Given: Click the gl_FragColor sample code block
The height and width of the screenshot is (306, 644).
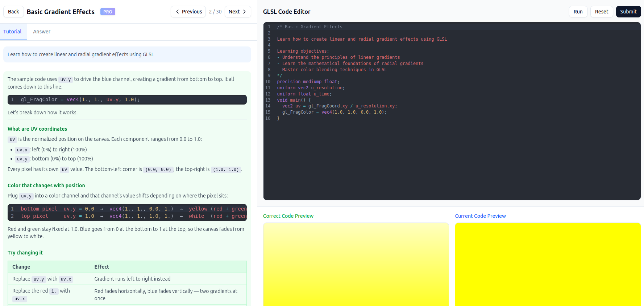Looking at the screenshot, I should [x=127, y=99].
